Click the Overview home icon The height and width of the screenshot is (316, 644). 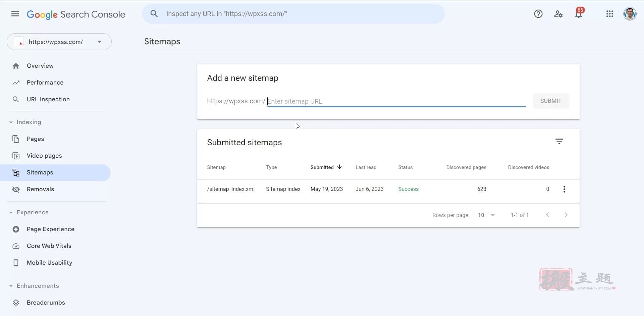[16, 66]
